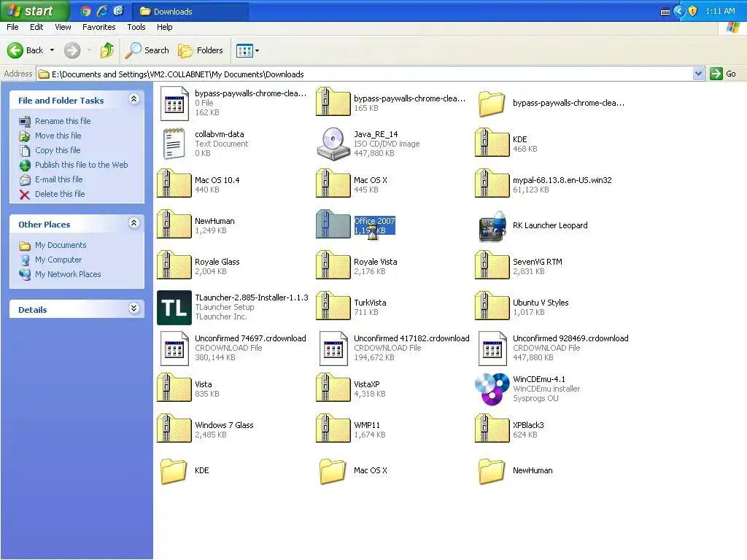Select the Royale Vista zip icon
Image resolution: width=747 pixels, height=560 pixels.
click(x=333, y=265)
